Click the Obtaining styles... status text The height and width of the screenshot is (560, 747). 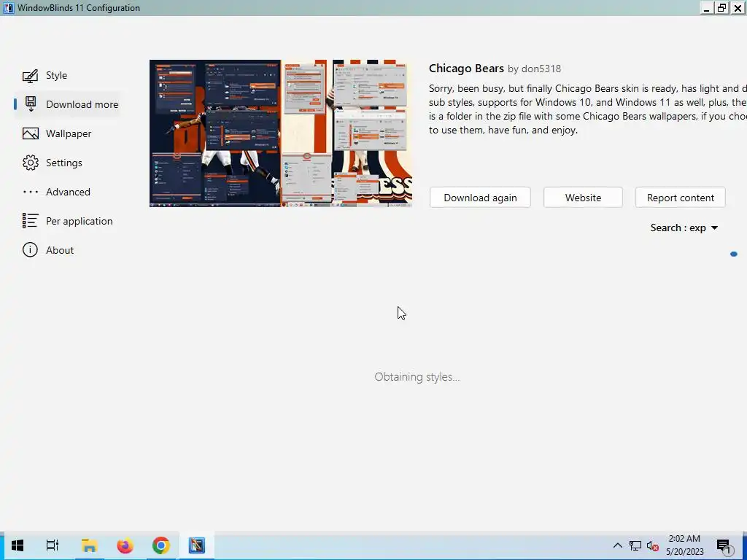coord(417,377)
